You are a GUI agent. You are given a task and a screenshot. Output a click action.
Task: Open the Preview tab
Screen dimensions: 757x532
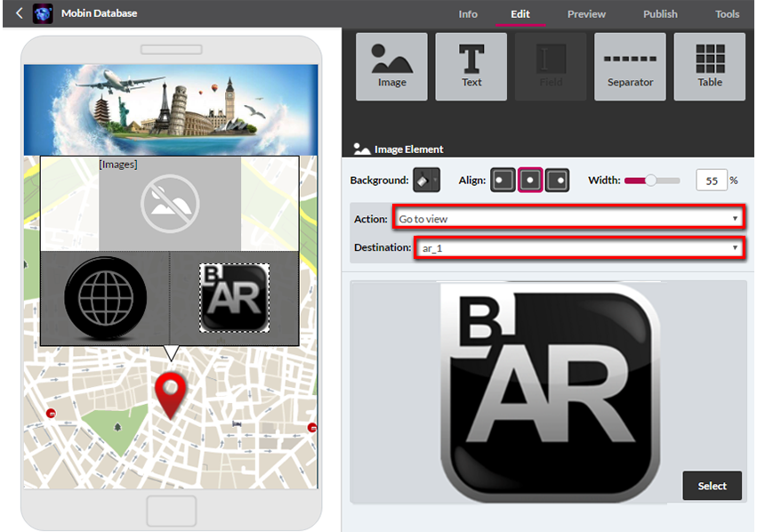pyautogui.click(x=586, y=14)
